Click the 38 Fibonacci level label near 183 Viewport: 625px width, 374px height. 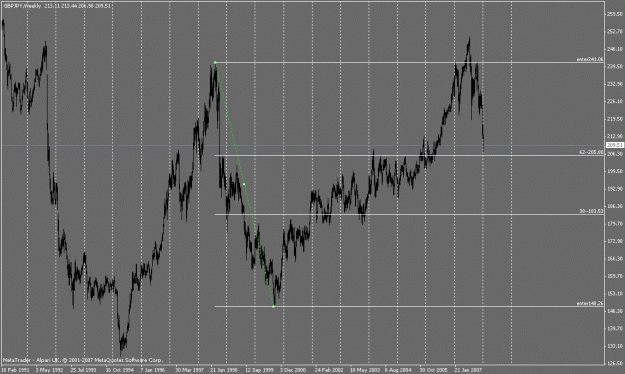pos(591,211)
